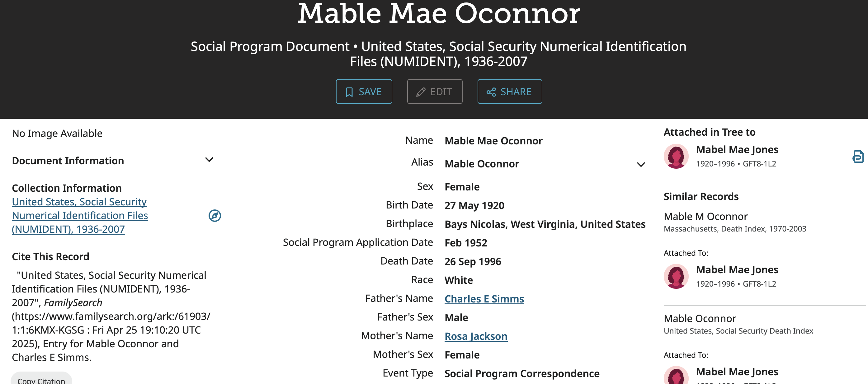Open father Charles E Simms record
The width and height of the screenshot is (868, 384).
pyautogui.click(x=484, y=299)
